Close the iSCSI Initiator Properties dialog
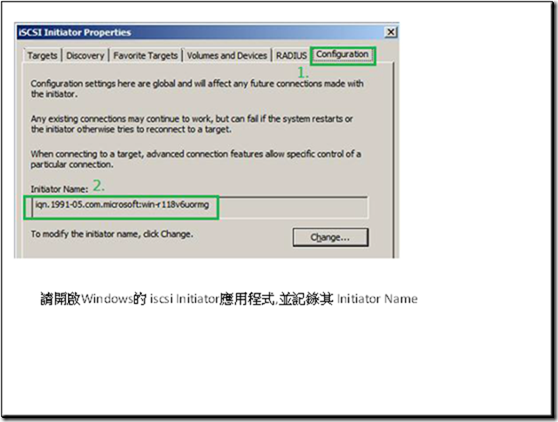 click(391, 32)
